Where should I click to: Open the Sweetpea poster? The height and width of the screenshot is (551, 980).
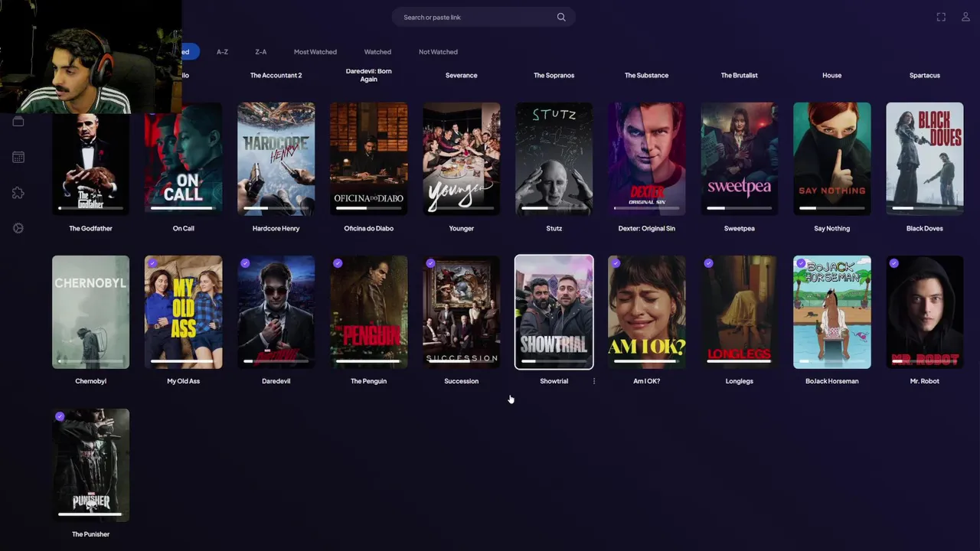[x=739, y=159]
